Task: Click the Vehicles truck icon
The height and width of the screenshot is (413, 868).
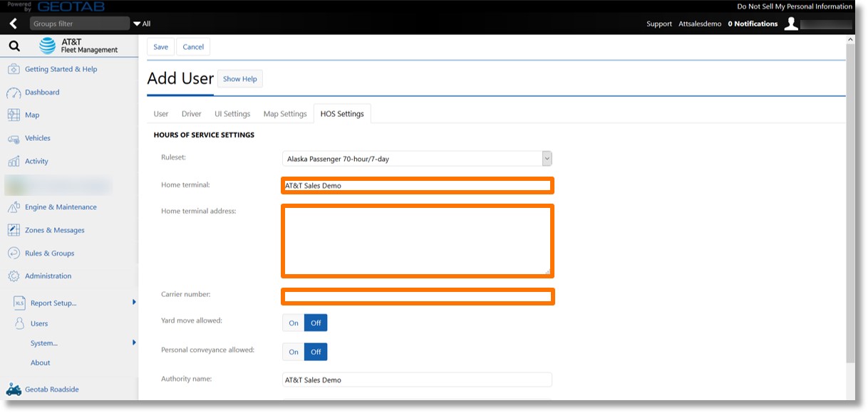Action: (x=13, y=138)
